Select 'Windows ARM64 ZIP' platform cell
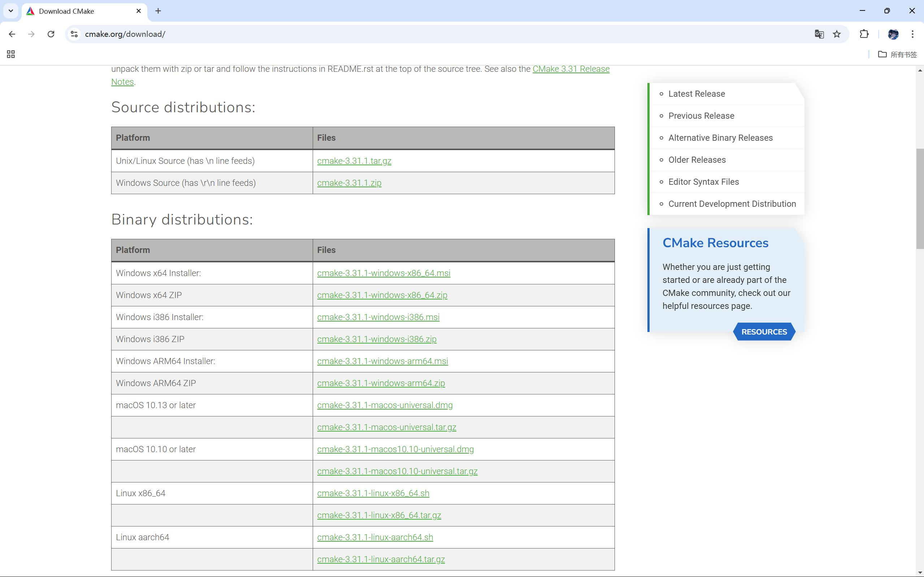Screen dimensions: 924x577 click(212, 383)
